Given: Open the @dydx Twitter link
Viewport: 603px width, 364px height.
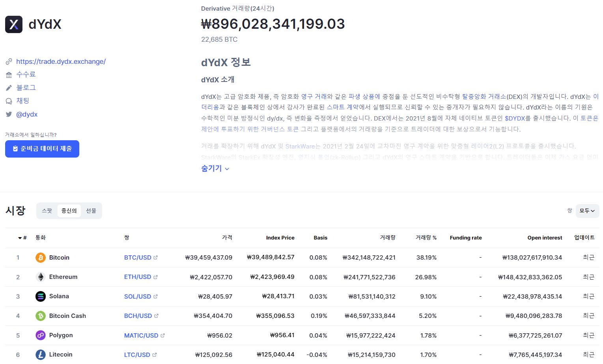Looking at the screenshot, I should (x=27, y=114).
